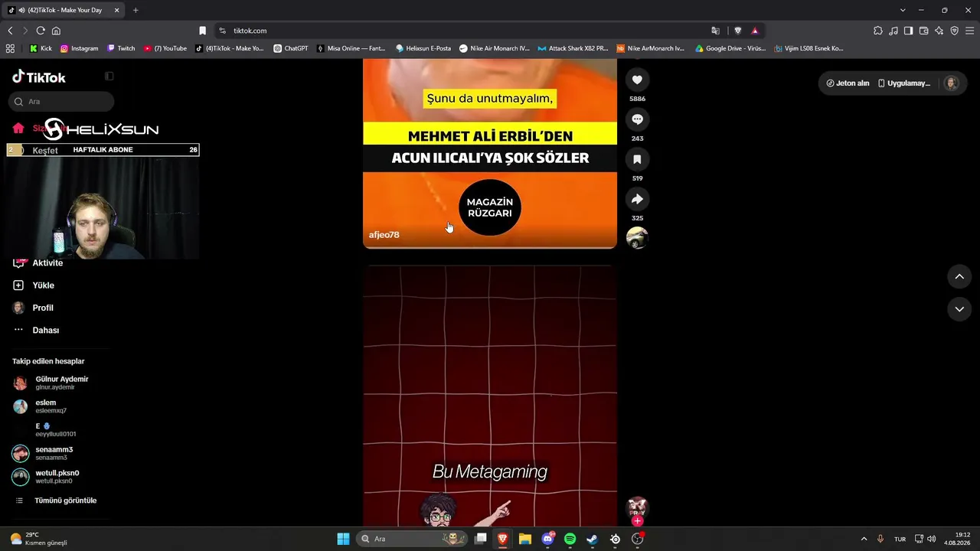Open Spotify from the taskbar
Screen dimensions: 980x551
pyautogui.click(x=570, y=539)
